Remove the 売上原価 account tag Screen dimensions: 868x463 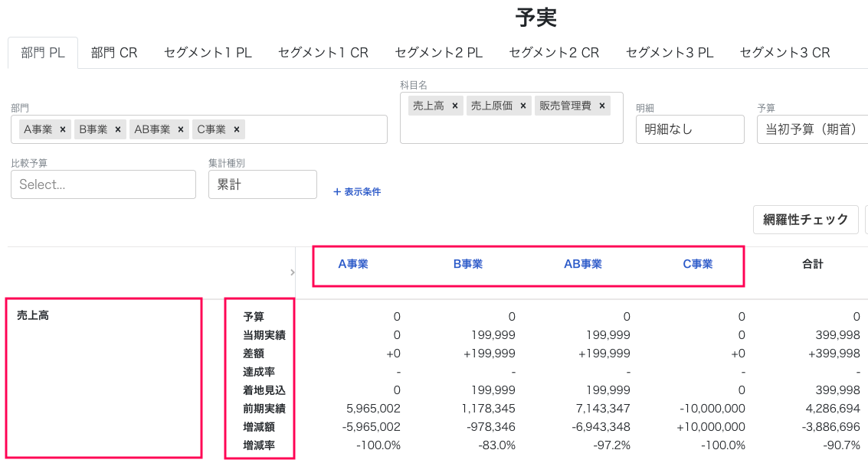coord(523,106)
